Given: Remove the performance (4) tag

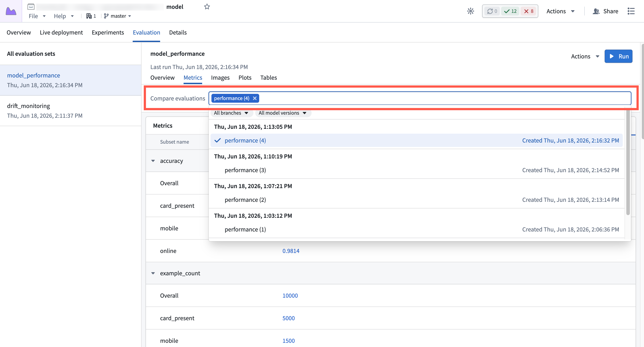Looking at the screenshot, I should [255, 98].
